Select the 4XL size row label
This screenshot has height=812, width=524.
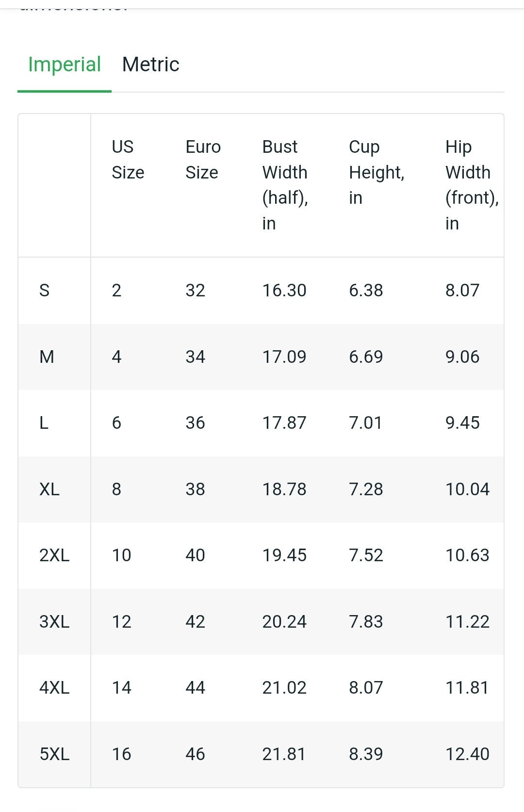point(54,688)
